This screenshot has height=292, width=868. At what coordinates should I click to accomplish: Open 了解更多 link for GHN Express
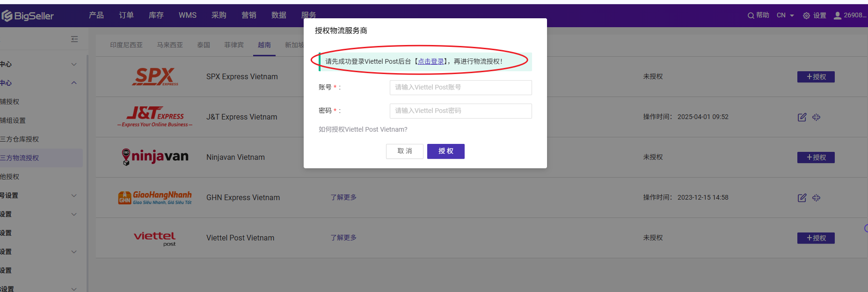point(343,197)
